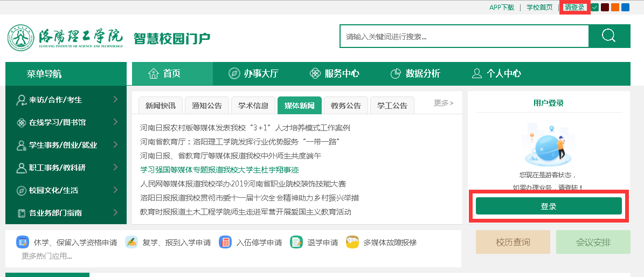
Task: Open the 多媒体故障报修 app icon
Action: (352, 242)
